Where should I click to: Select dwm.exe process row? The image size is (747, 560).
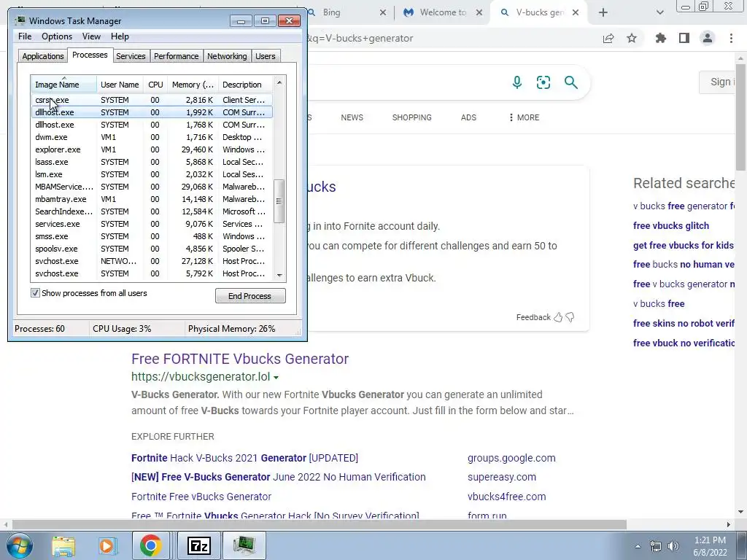point(152,137)
